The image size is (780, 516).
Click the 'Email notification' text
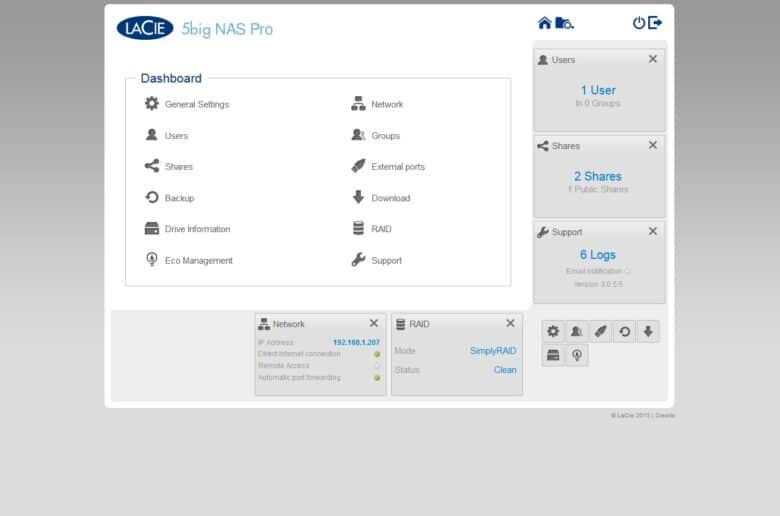click(594, 271)
